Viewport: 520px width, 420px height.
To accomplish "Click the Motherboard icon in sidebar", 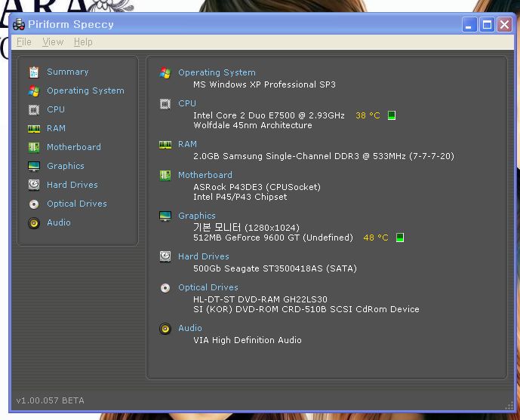I will (34, 147).
